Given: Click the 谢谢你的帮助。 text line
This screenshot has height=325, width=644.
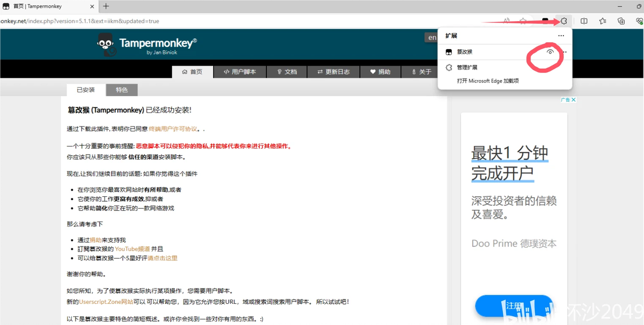Looking at the screenshot, I should point(86,274).
